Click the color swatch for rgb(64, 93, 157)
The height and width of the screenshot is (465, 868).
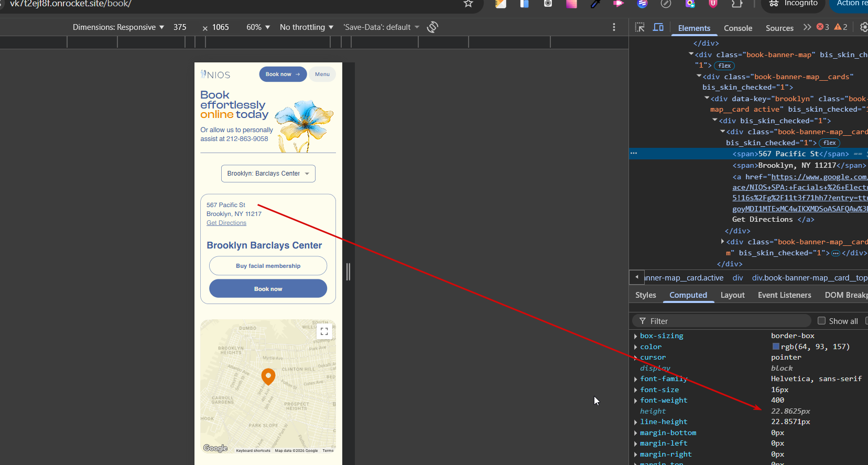(776, 347)
